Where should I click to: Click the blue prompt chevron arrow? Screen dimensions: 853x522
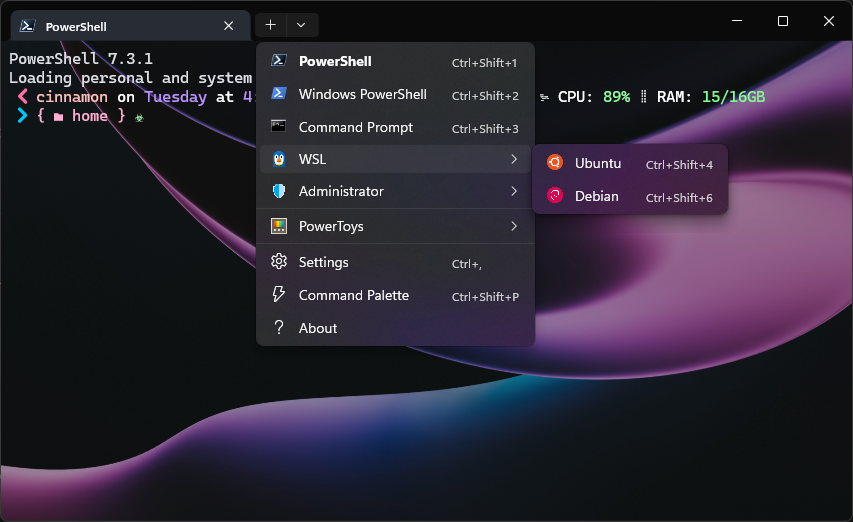[22, 115]
